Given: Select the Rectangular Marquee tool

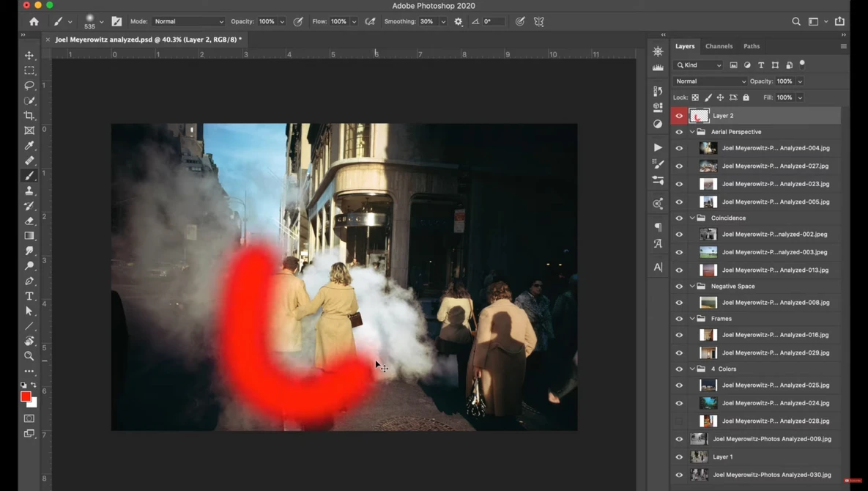Looking at the screenshot, I should (29, 70).
